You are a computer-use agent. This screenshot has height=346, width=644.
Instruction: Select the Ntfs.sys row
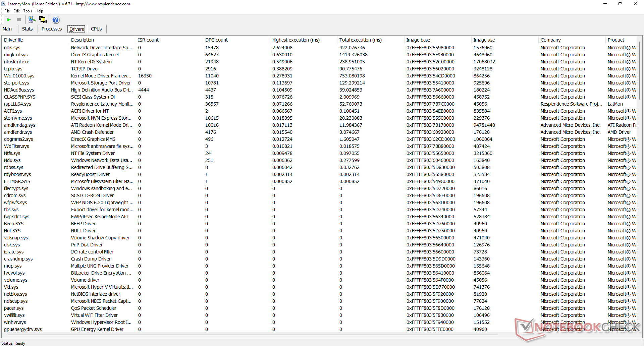tap(319, 153)
